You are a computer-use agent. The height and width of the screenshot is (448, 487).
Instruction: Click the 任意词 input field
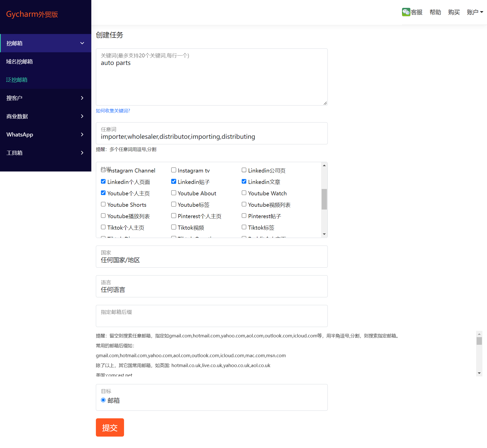[x=212, y=133]
